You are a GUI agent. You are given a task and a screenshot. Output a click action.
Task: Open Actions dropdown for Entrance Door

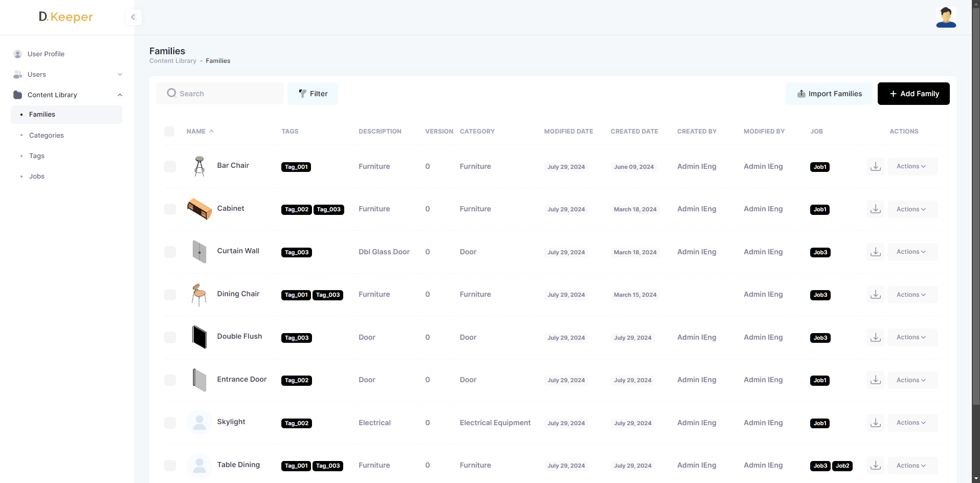pyautogui.click(x=912, y=380)
